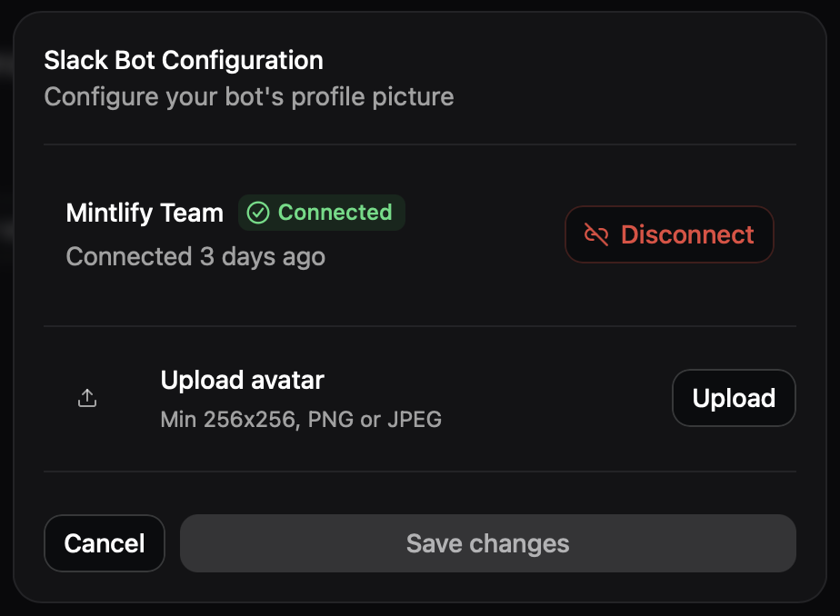The width and height of the screenshot is (840, 616).
Task: Select the Mintlify Team workspace name
Action: [144, 213]
